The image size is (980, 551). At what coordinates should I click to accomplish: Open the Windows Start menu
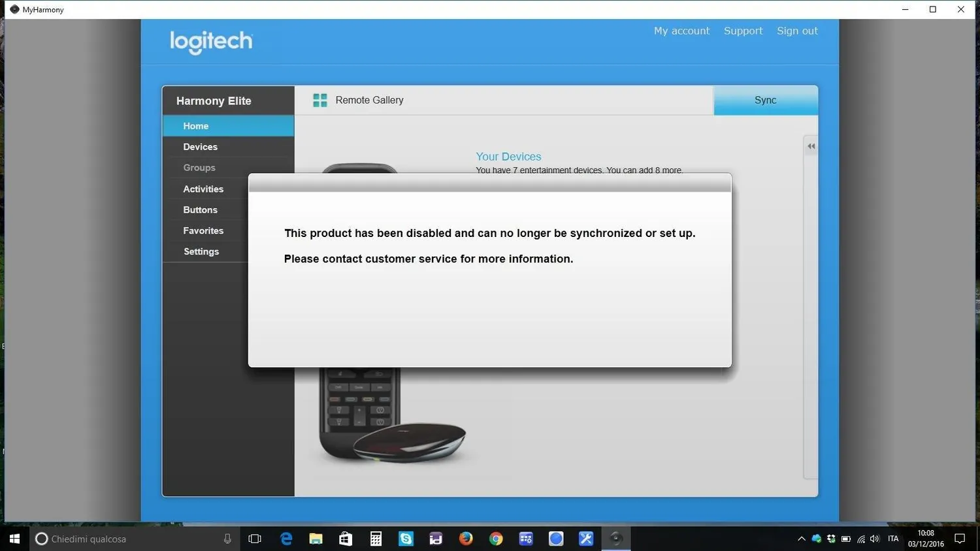pos(14,539)
